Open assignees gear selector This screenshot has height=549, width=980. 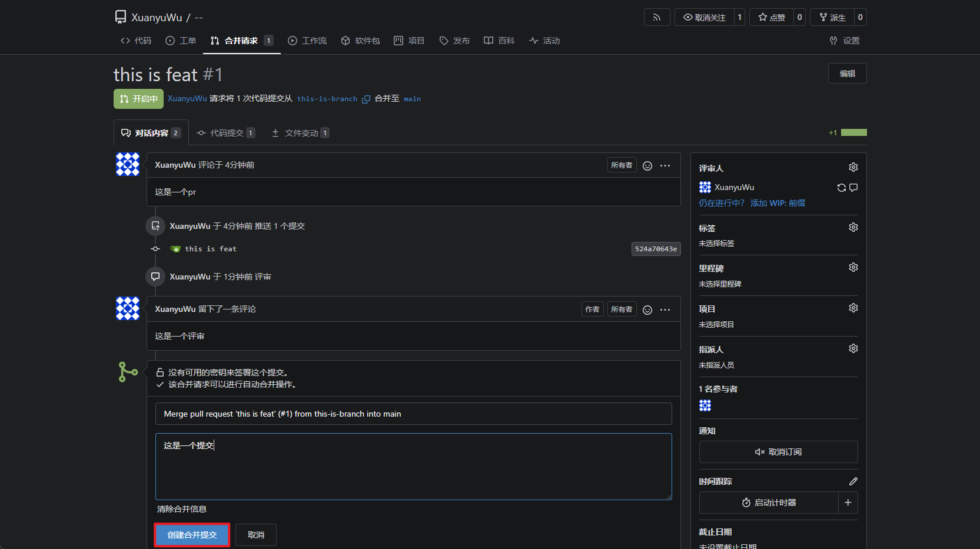(x=853, y=349)
